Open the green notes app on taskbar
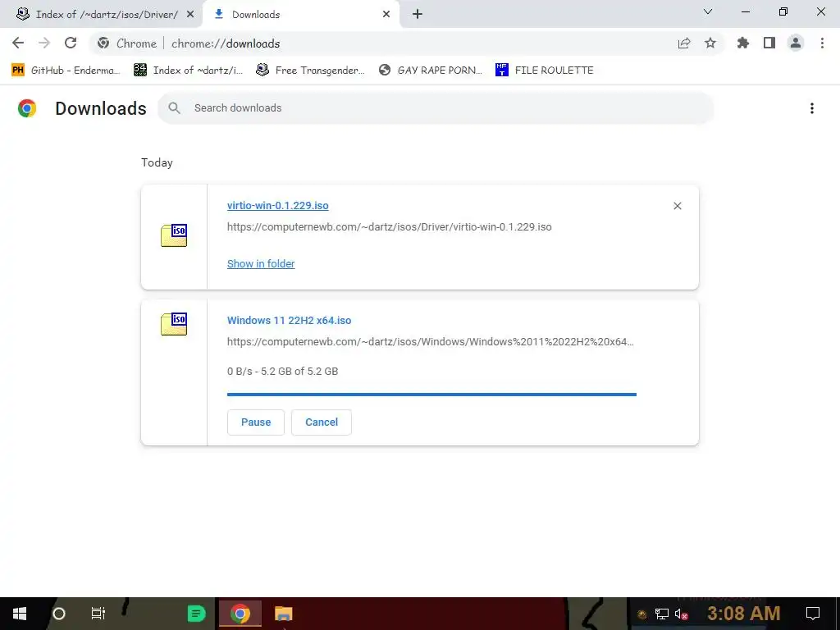Image resolution: width=840 pixels, height=630 pixels. pyautogui.click(x=197, y=614)
